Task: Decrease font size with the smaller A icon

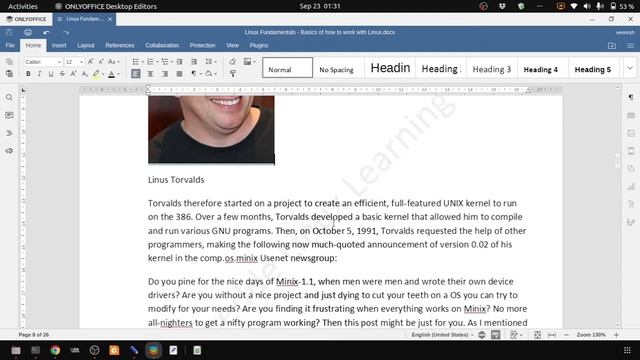Action: click(101, 62)
